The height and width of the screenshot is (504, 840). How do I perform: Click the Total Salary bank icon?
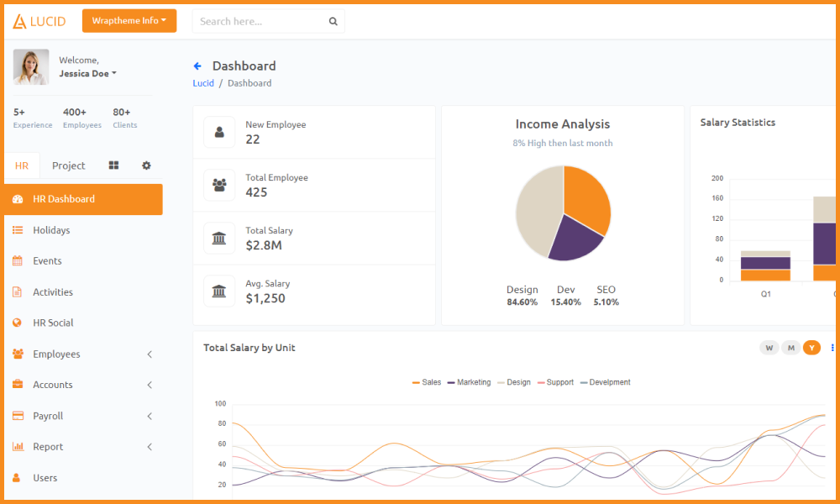[x=219, y=238]
